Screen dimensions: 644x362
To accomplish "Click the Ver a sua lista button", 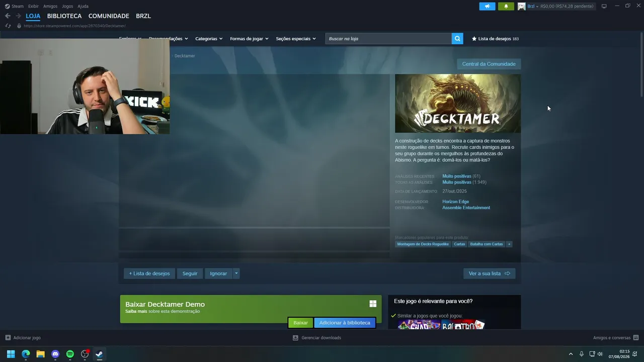I will 489,274.
